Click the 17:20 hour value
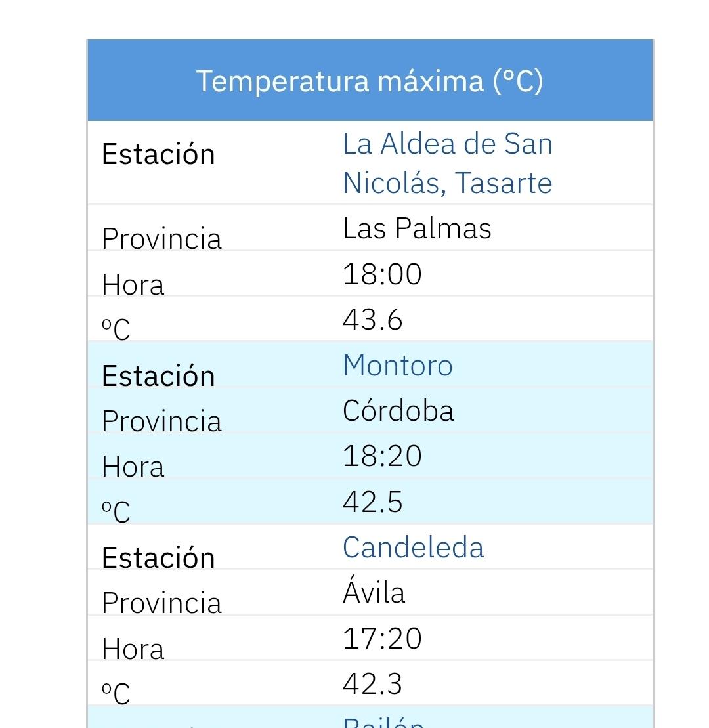 (382, 638)
